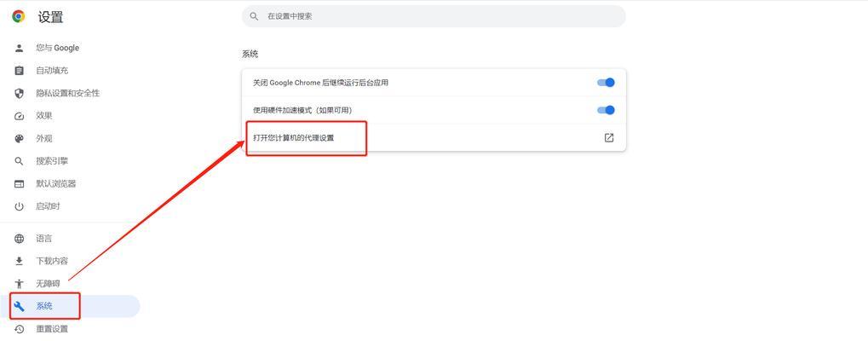Click the reset icon for 重置设置
The width and height of the screenshot is (868, 341).
click(x=20, y=329)
